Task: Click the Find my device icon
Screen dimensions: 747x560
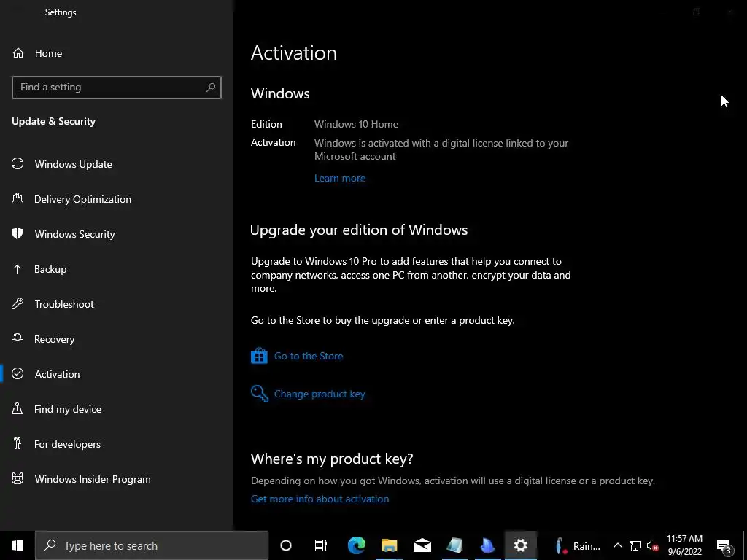Action: (x=18, y=408)
